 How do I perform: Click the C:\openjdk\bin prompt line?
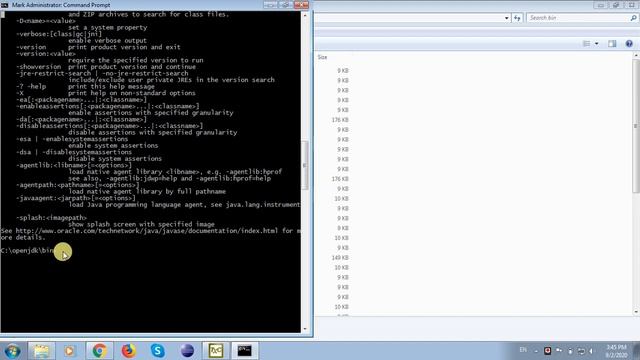click(27, 250)
